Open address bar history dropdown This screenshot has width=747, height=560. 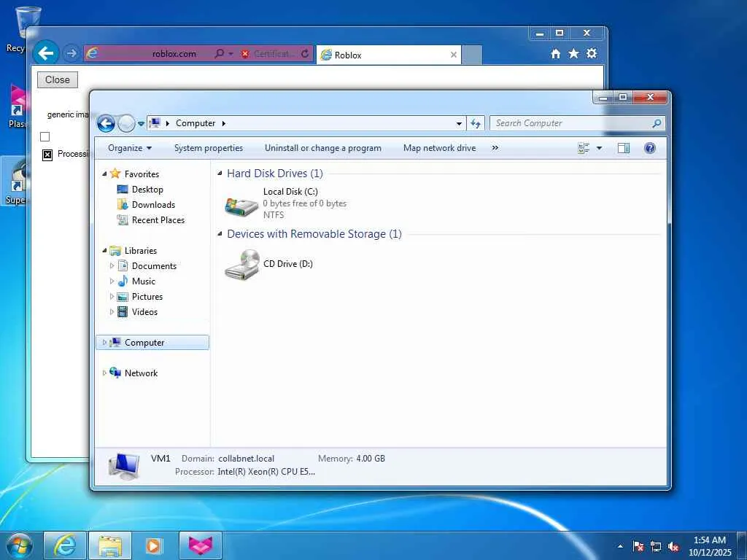pos(459,123)
